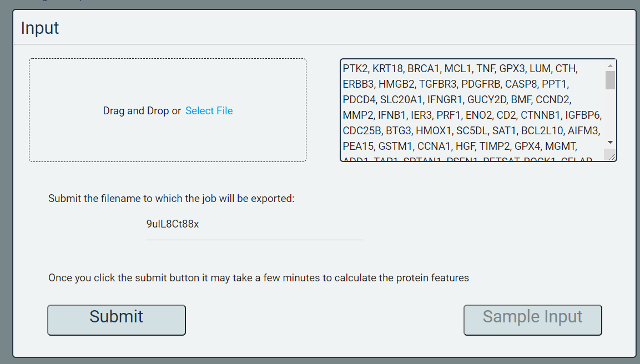Viewport: 640px width, 364px height.
Task: Click the Input panel heading
Action: tap(40, 28)
